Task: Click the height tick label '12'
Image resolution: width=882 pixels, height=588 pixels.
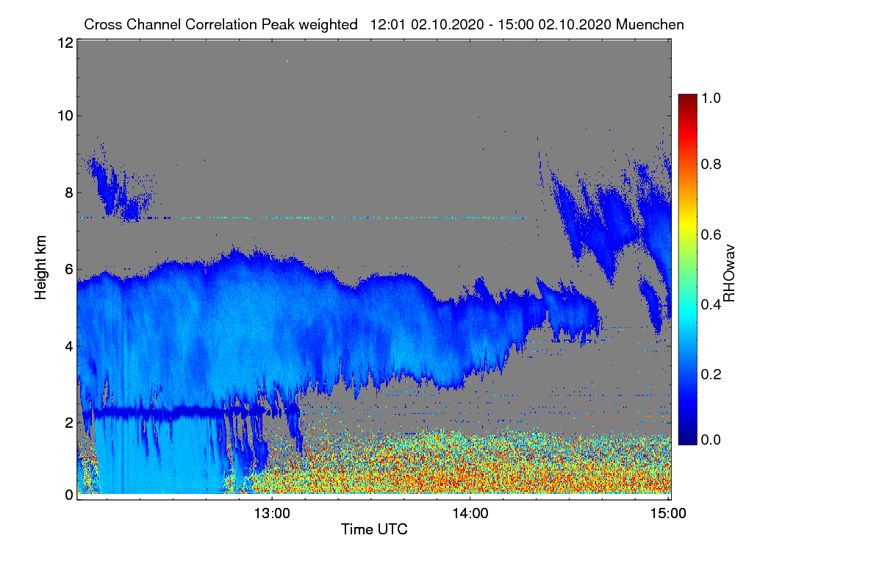Action: pyautogui.click(x=65, y=43)
